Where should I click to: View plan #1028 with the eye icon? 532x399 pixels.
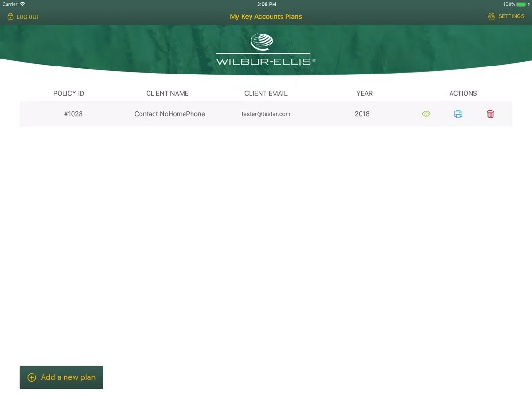point(426,114)
